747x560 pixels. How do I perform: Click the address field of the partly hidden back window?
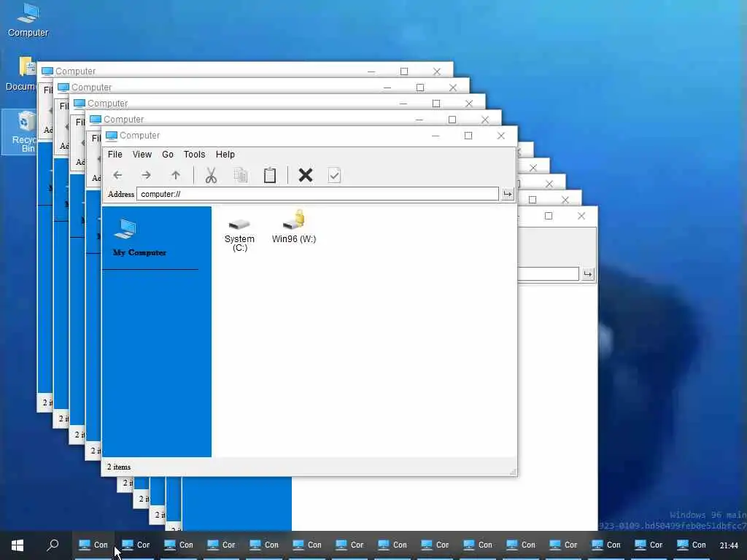[549, 274]
